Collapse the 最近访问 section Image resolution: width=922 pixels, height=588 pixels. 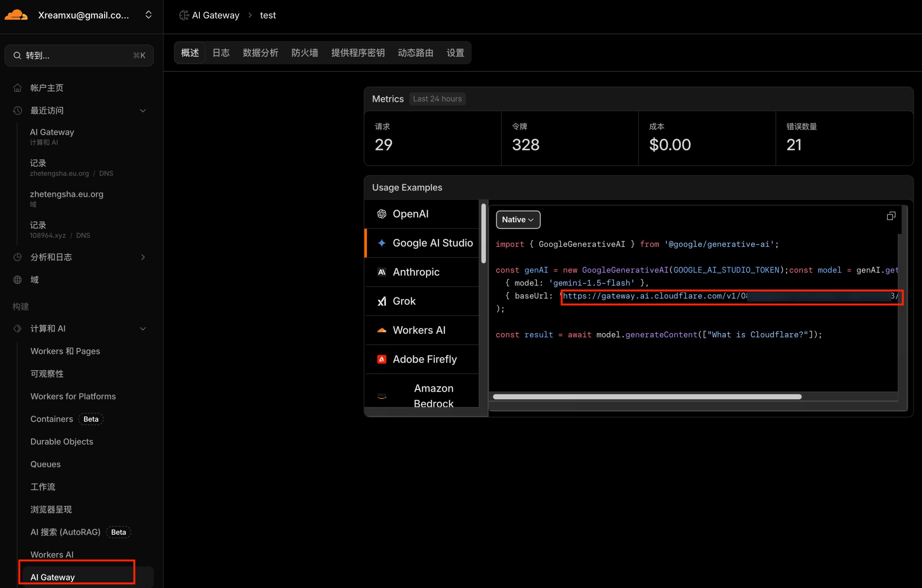[x=143, y=111]
